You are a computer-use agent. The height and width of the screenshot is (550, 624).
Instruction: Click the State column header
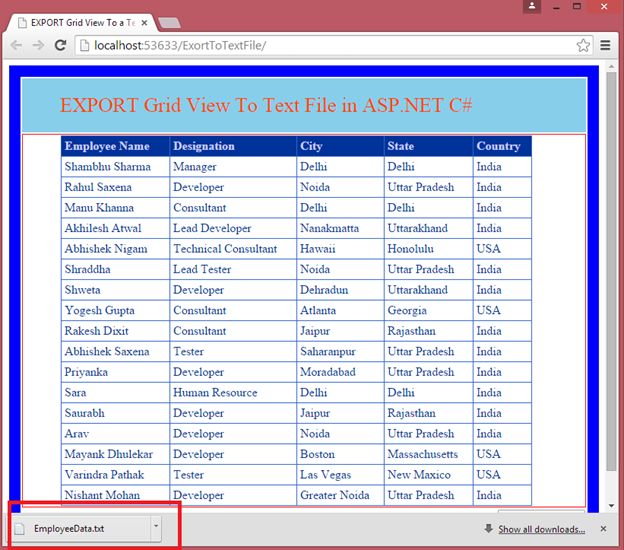[x=429, y=146]
